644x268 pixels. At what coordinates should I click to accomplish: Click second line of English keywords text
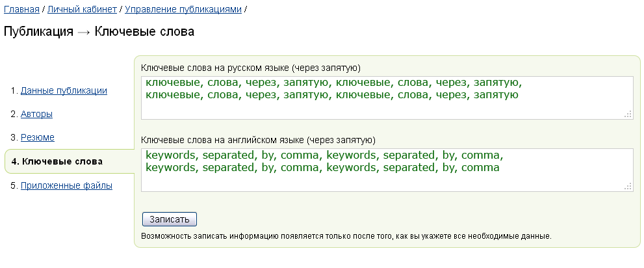coord(322,168)
